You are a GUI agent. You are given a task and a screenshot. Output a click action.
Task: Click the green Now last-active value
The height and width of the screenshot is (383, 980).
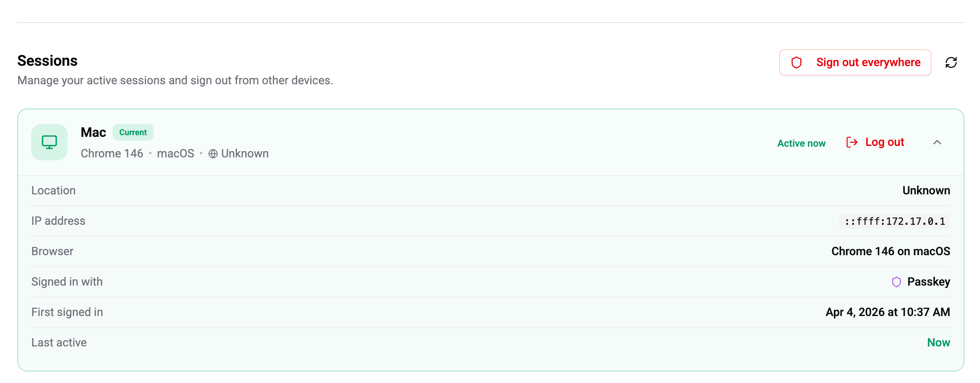(938, 343)
